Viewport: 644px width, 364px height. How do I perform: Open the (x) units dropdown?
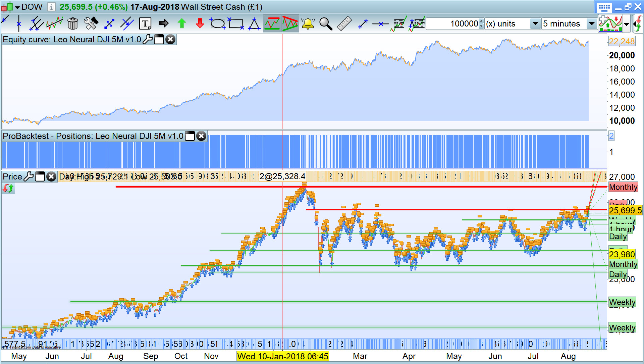point(535,24)
